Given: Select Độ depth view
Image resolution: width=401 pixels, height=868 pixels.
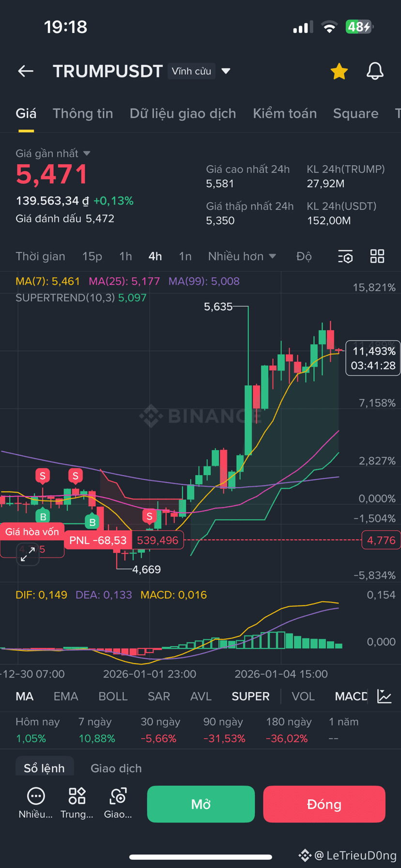Looking at the screenshot, I should click(304, 256).
